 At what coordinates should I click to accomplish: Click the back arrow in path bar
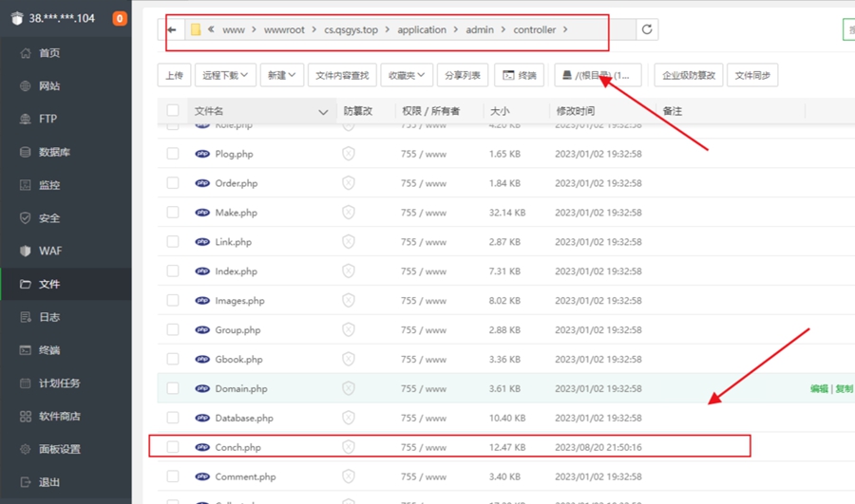pyautogui.click(x=172, y=30)
